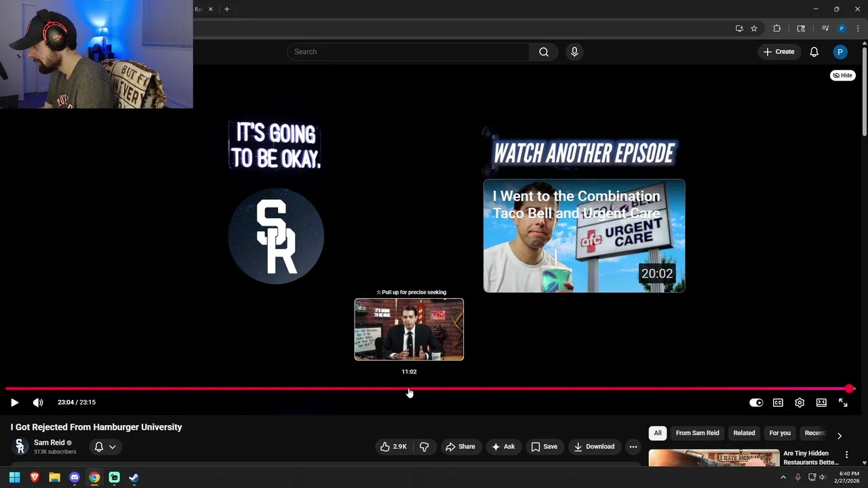This screenshot has width=868, height=488.
Task: Open channel notification bell dropdown
Action: (x=105, y=447)
